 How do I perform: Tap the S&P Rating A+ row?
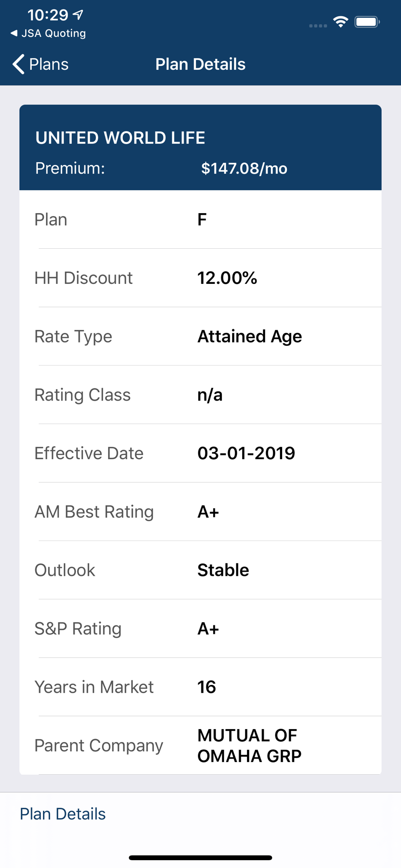coord(200,628)
